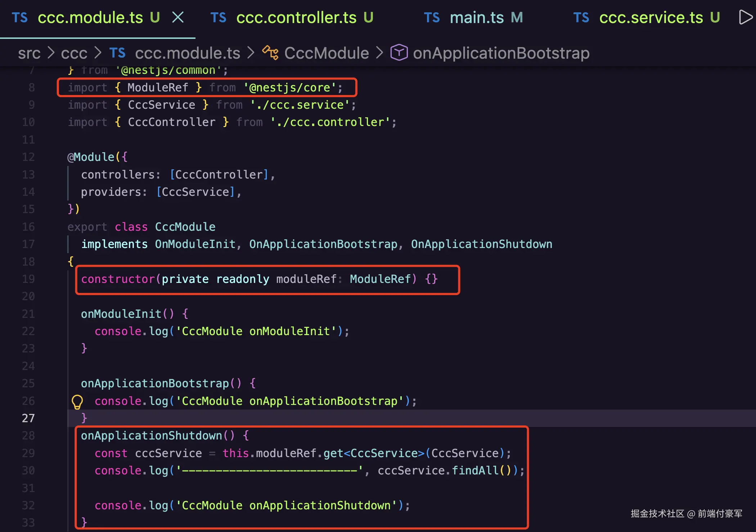Viewport: 756px width, 532px height.
Task: Switch to the ccc.controller.ts tab
Action: (296, 18)
